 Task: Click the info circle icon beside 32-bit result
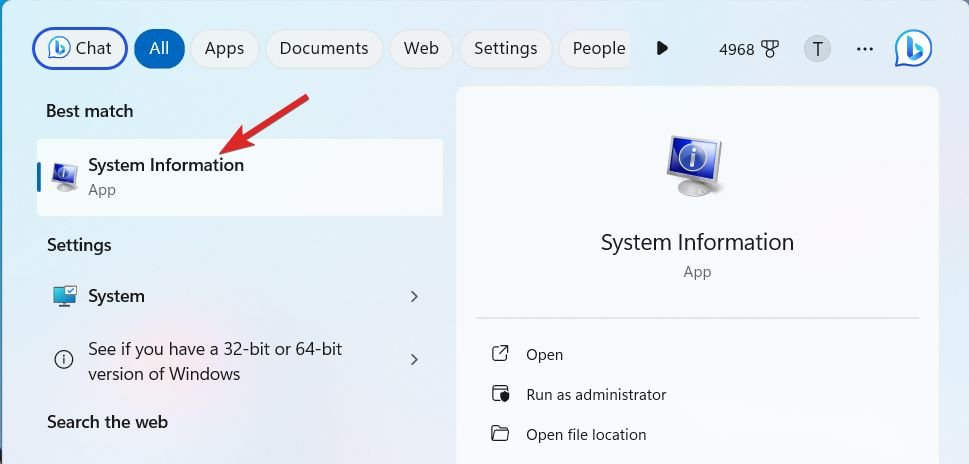point(64,360)
